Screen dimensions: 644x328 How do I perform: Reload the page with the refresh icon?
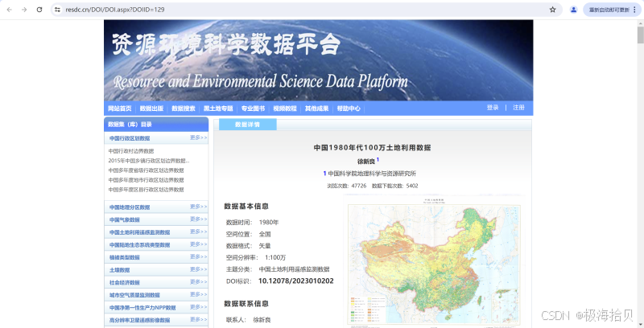tap(39, 10)
